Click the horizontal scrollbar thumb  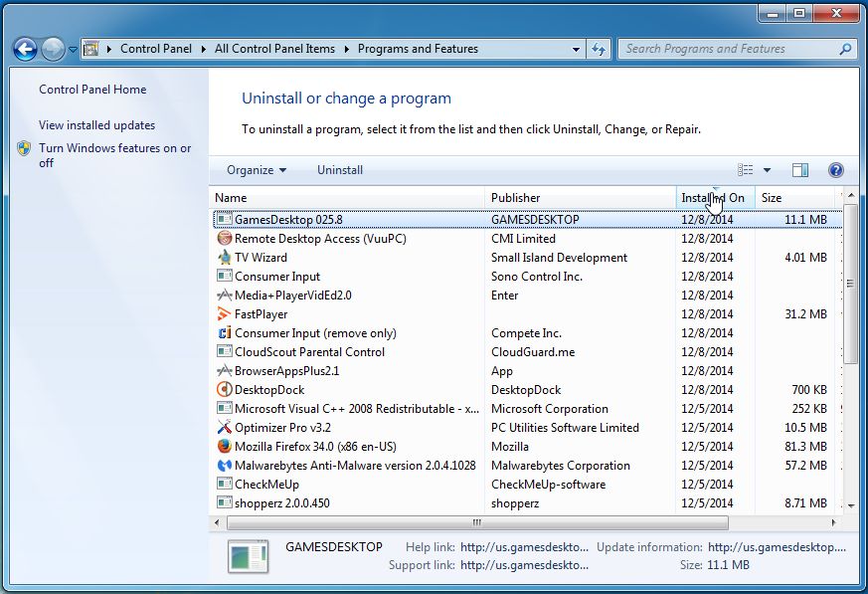point(477,522)
